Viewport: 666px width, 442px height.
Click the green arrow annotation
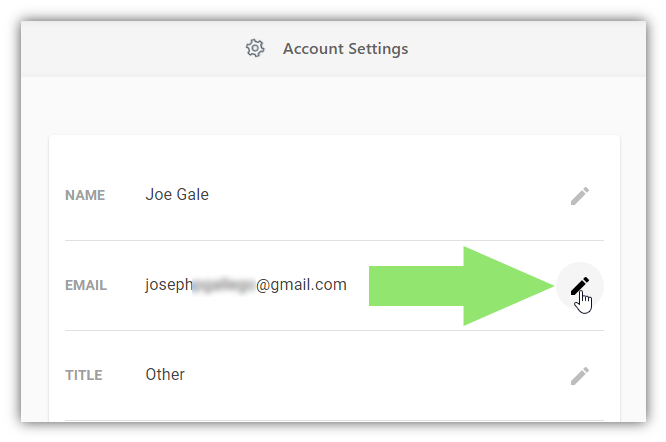click(x=462, y=286)
